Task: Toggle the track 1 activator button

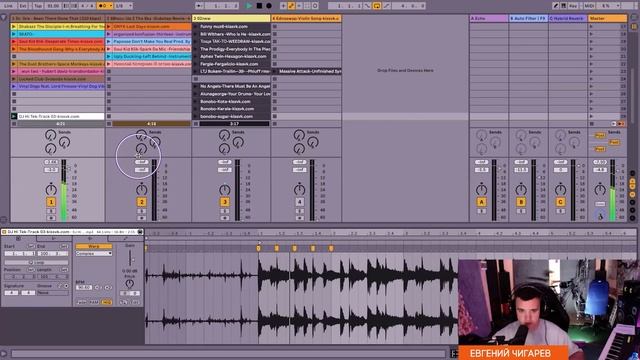Action: pos(51,202)
